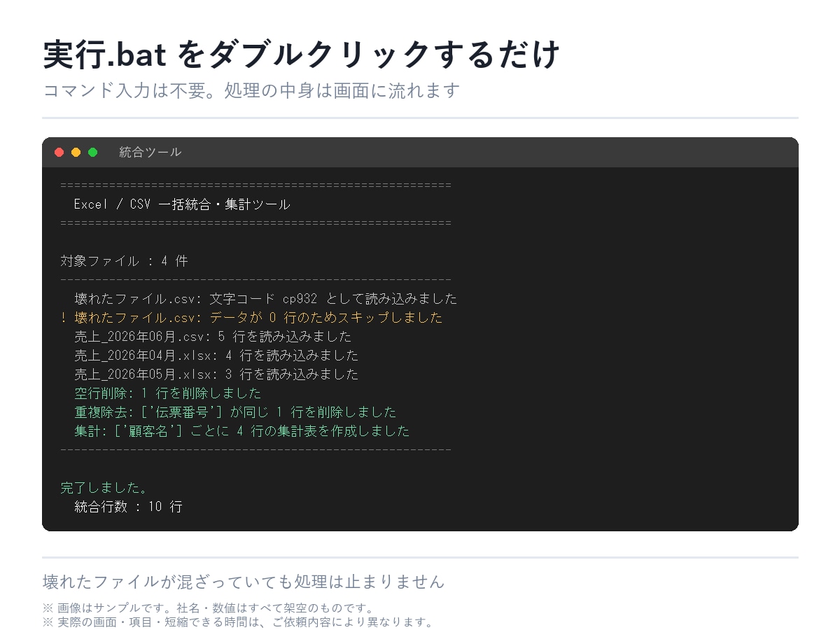840x630 pixels.
Task: Click the 統合ツール window title
Action: click(x=150, y=153)
